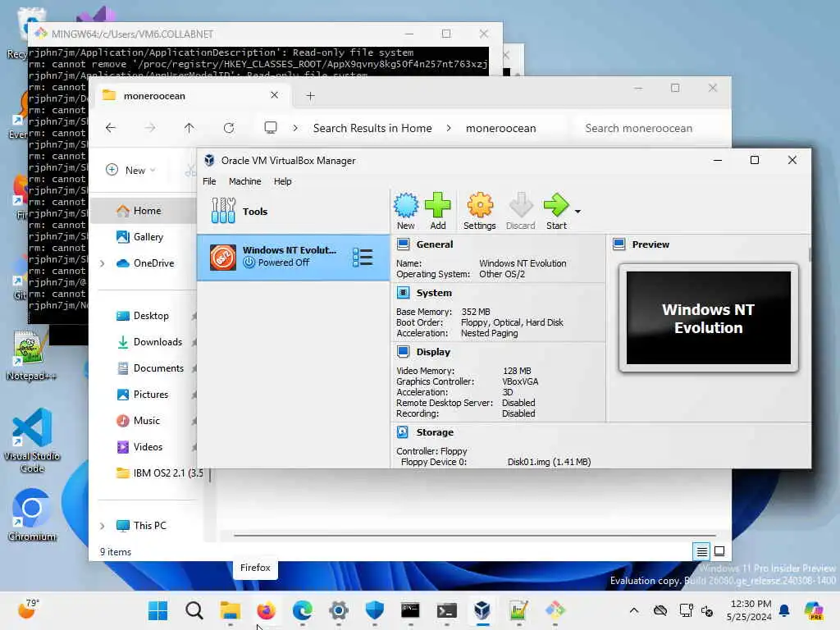840x630 pixels.
Task: Click the moneroocean breadcrumb segment
Action: 500,128
